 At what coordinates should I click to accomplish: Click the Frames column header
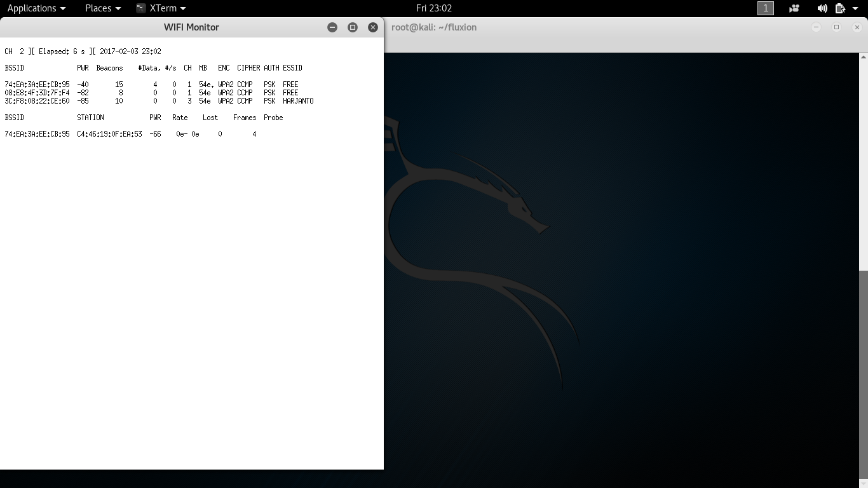(245, 118)
